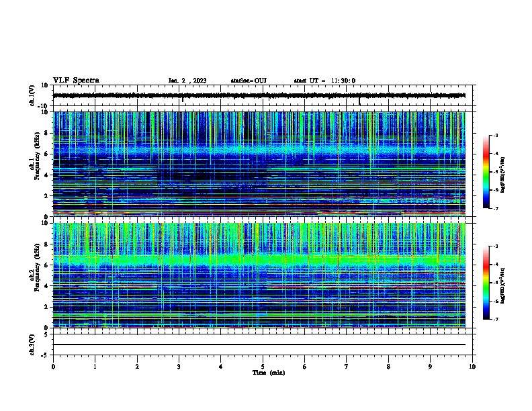The width and height of the screenshot is (532, 411).
Task: Click the ch.2 spectrogram color scale bar
Action: pyautogui.click(x=486, y=283)
